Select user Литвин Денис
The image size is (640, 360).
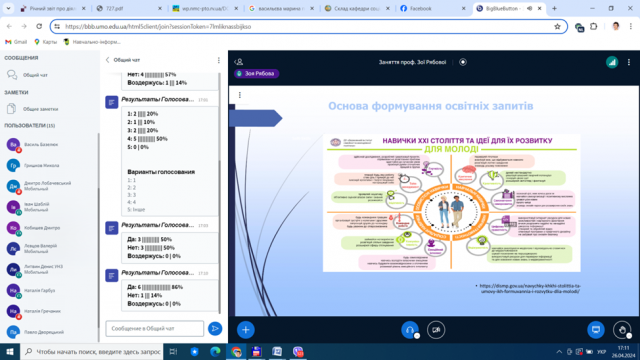tap(43, 269)
